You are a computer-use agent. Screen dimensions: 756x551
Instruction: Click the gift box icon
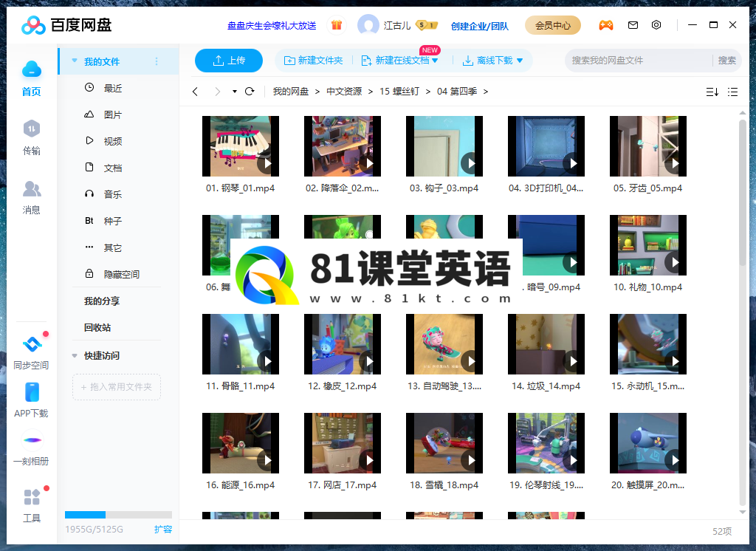click(337, 25)
